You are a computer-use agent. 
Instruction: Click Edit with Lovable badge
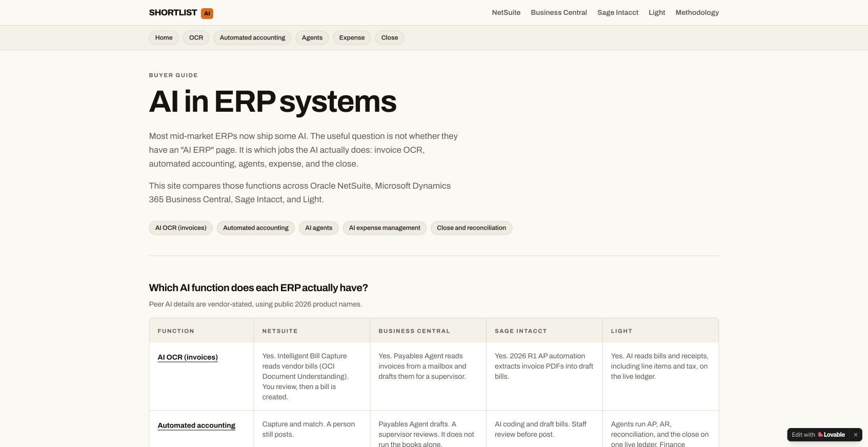[x=818, y=435]
